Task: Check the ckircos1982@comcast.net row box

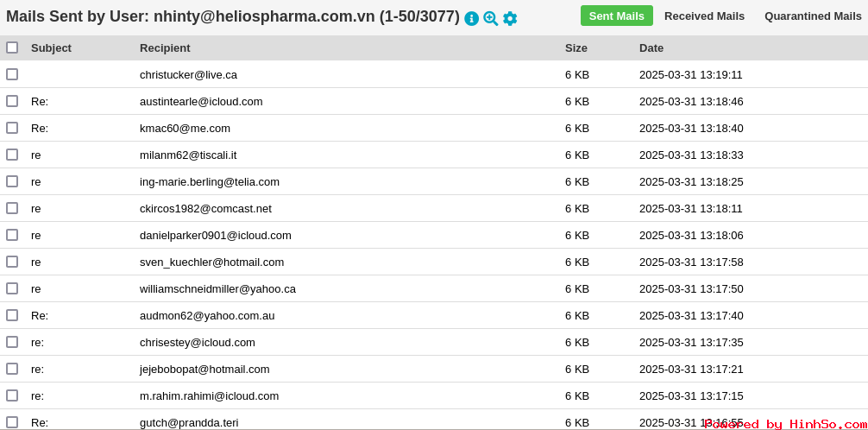Action: (x=12, y=208)
